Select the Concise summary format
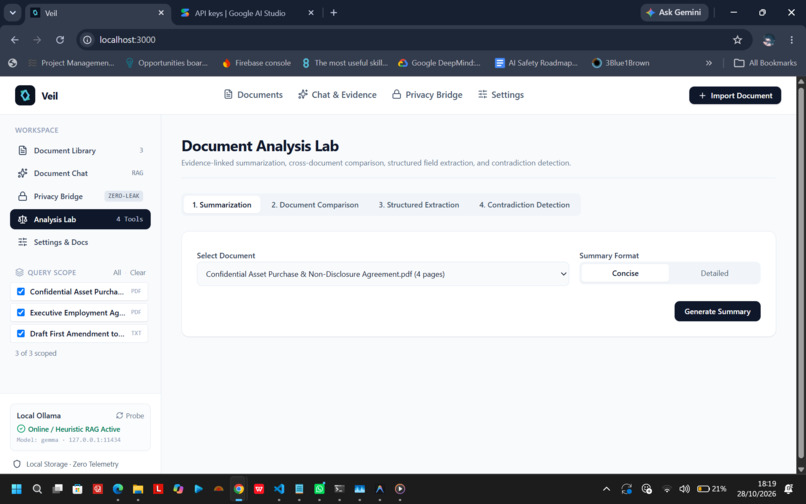Screen dimensions: 806x504 [x=625, y=273]
